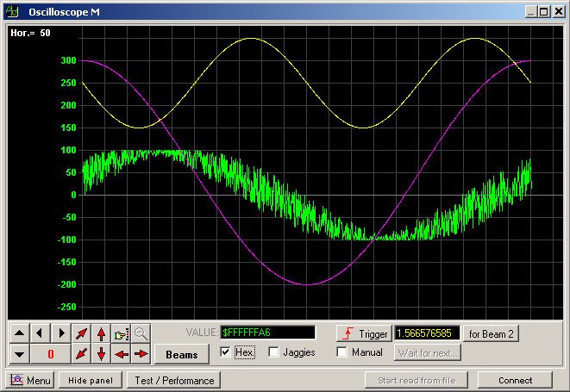This screenshot has width=570, height=392.
Task: Click the Trigger button
Action: (x=363, y=333)
